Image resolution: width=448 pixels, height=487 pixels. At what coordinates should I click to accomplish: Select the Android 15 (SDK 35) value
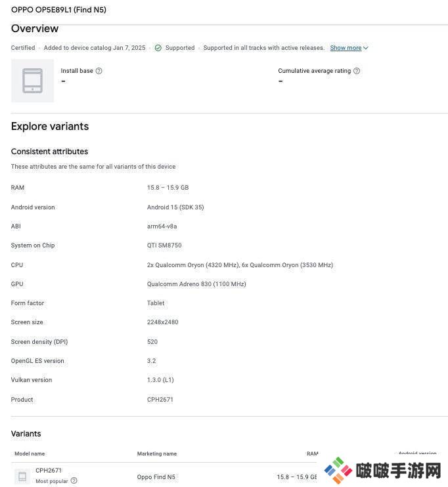click(175, 207)
